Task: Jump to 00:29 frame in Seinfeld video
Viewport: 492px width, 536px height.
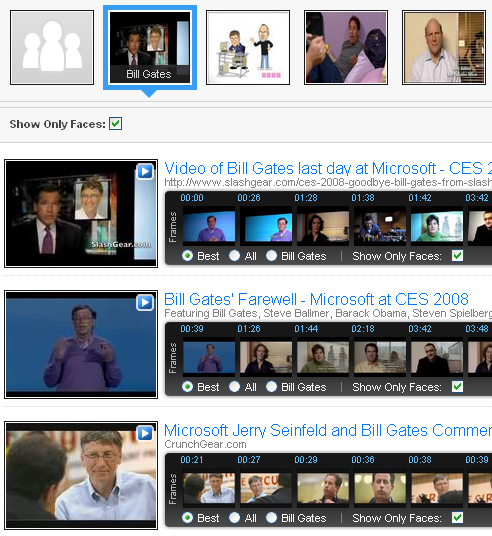Action: (x=323, y=488)
